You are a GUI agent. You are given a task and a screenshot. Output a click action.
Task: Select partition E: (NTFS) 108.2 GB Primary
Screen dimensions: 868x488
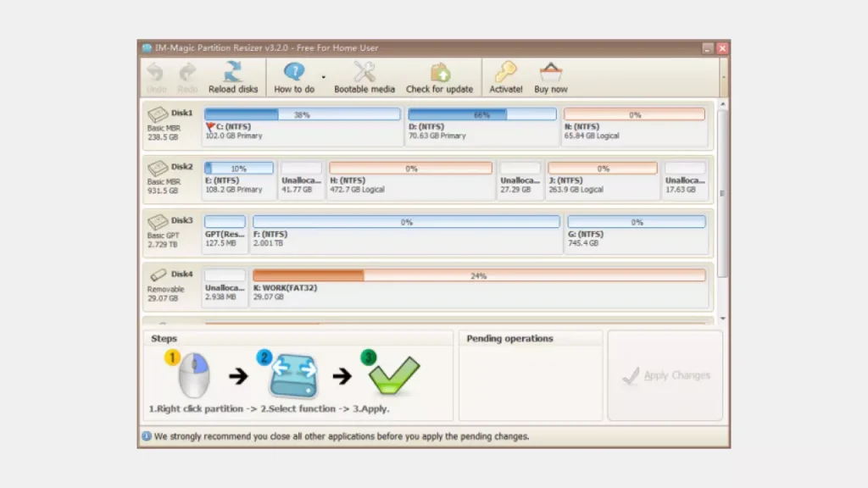238,179
